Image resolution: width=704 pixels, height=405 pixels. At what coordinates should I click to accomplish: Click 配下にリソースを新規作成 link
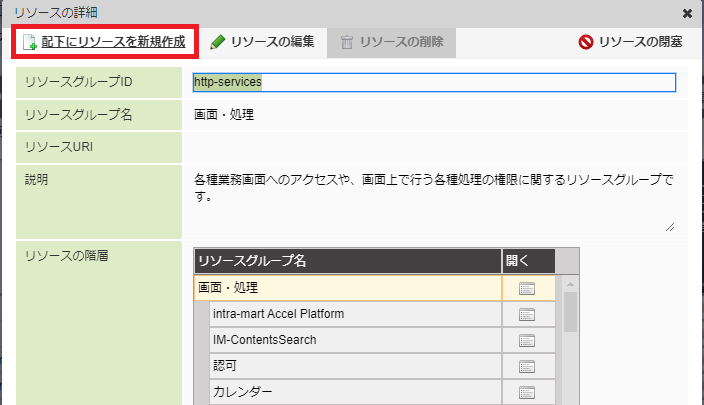tap(113, 42)
